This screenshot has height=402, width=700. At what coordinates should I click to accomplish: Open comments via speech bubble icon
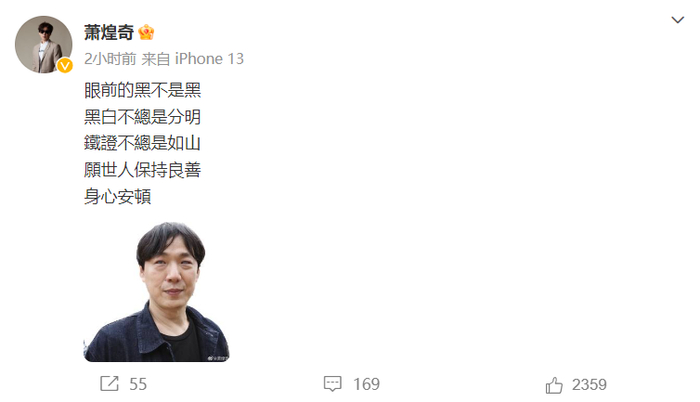tap(333, 384)
